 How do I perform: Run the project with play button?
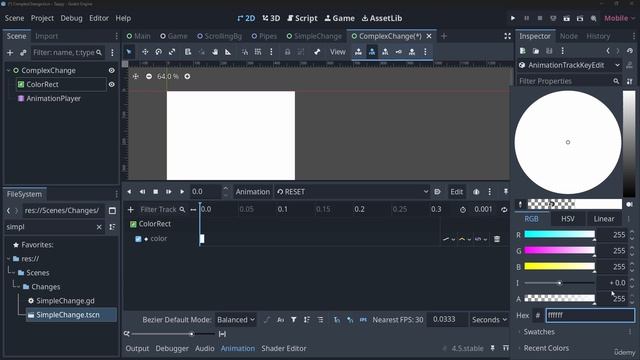click(513, 18)
